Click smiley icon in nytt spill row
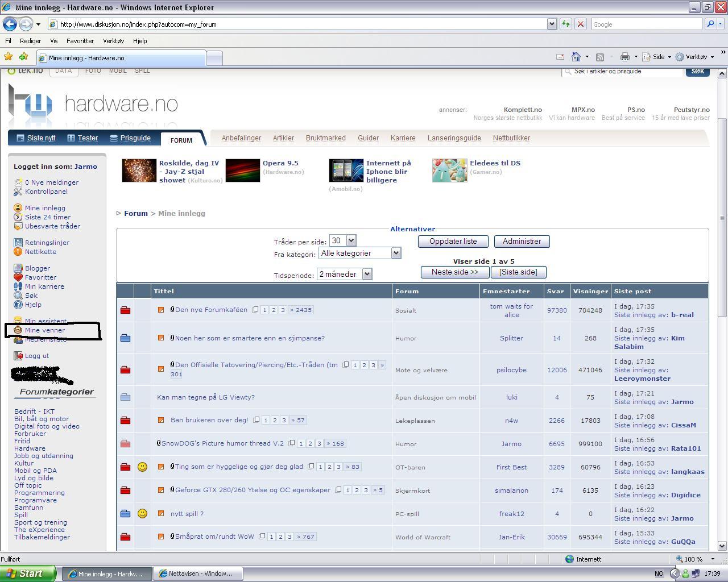Image resolution: width=728 pixels, height=582 pixels. 142,513
